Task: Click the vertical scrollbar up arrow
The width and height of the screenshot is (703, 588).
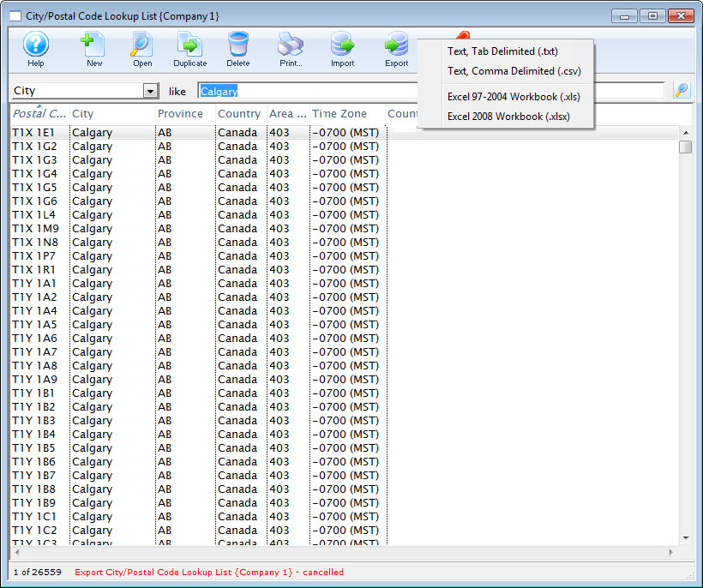Action: point(686,133)
